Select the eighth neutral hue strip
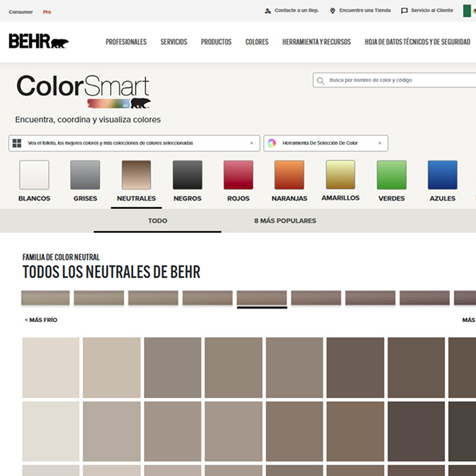This screenshot has height=476, width=476. pyautogui.click(x=425, y=298)
